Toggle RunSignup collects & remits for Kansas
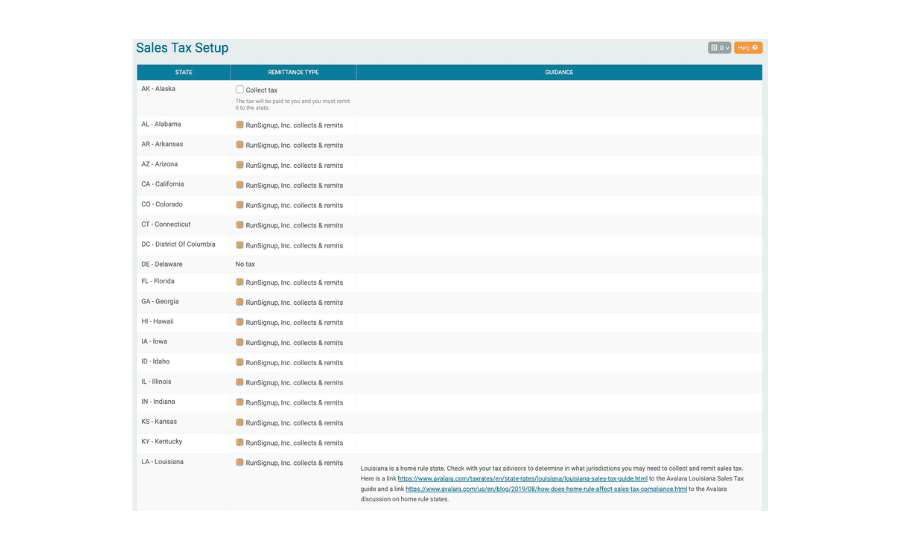The height and width of the screenshot is (550, 900). [239, 423]
